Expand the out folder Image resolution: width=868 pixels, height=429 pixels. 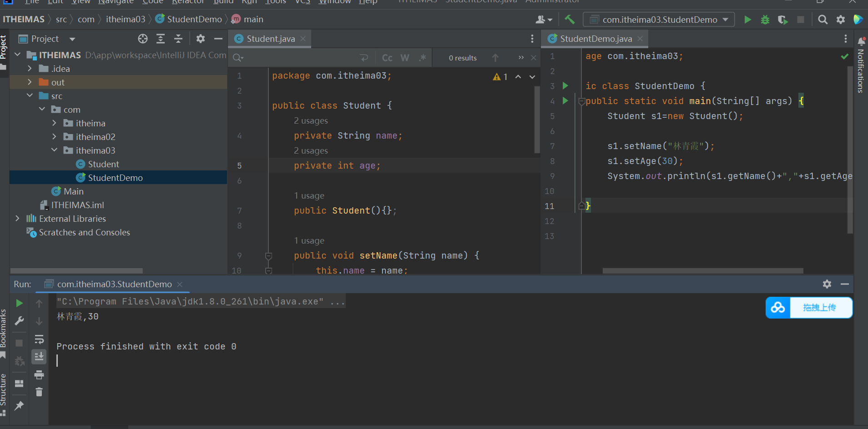[30, 82]
